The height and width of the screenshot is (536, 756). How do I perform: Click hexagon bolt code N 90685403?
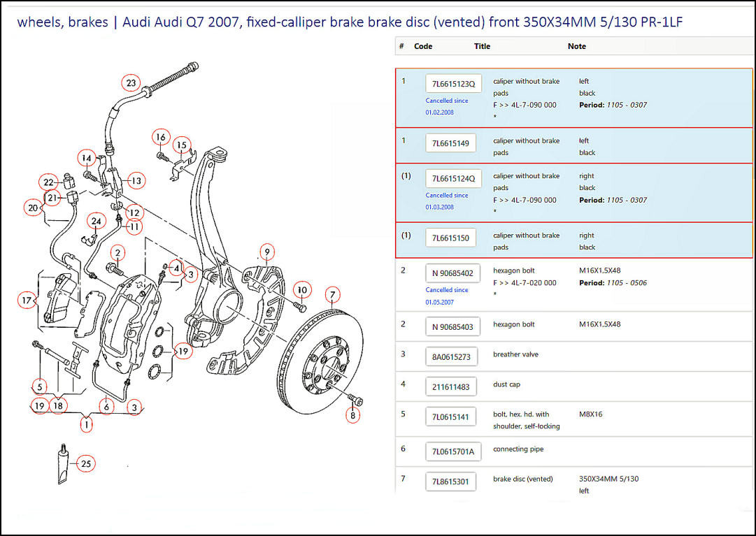tap(452, 326)
